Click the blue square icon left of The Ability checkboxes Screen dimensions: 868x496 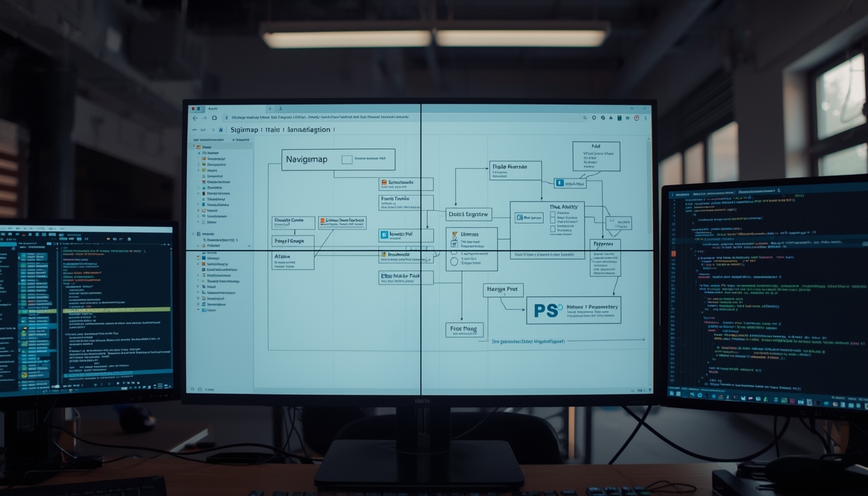521,218
